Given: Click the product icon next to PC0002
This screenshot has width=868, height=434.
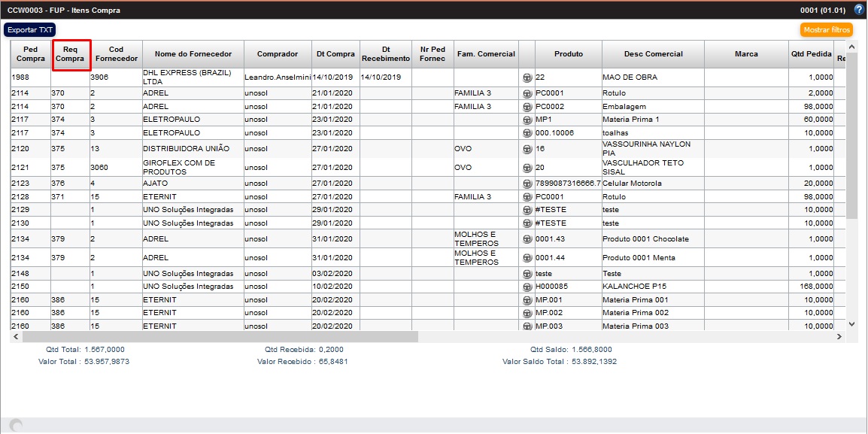Looking at the screenshot, I should [527, 107].
